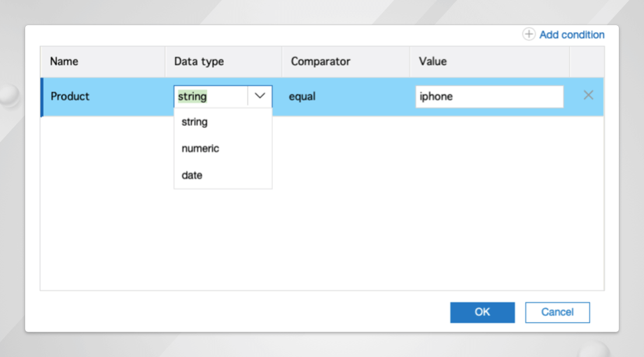Pick date from the data type list

pyautogui.click(x=192, y=175)
